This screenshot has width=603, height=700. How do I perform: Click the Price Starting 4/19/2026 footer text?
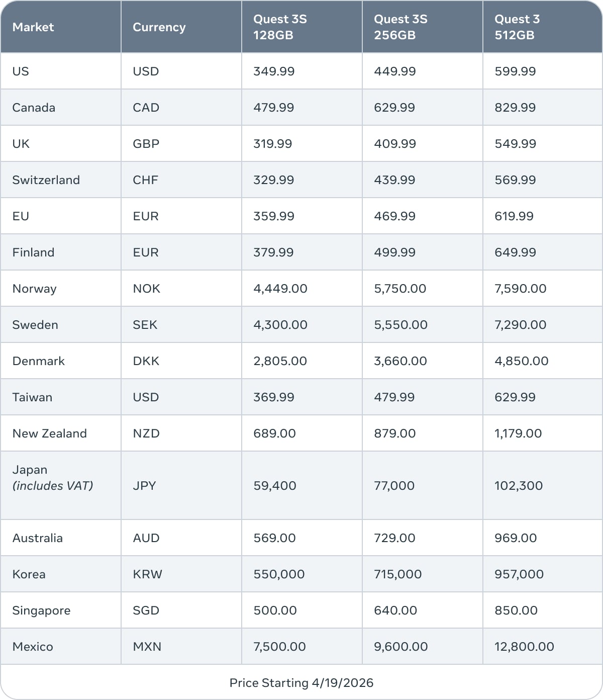[301, 683]
